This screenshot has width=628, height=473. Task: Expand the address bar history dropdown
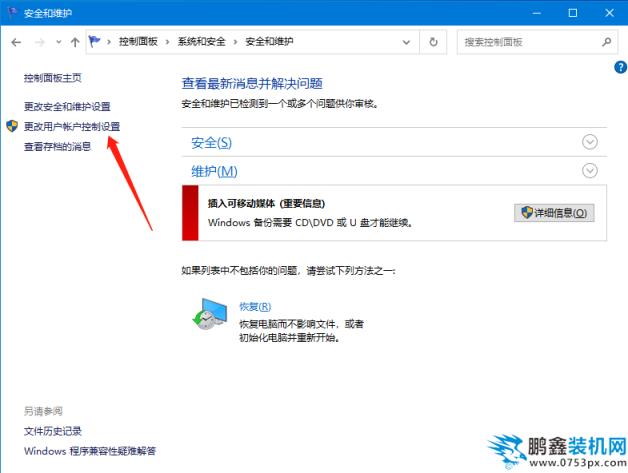(406, 42)
